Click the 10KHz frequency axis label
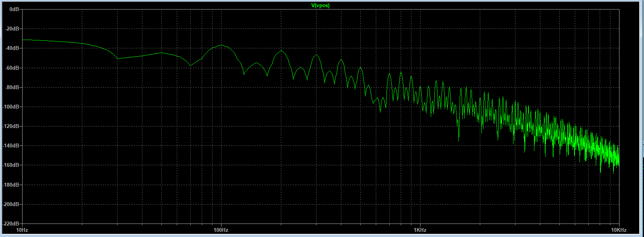This screenshot has width=644, height=237. (x=619, y=230)
